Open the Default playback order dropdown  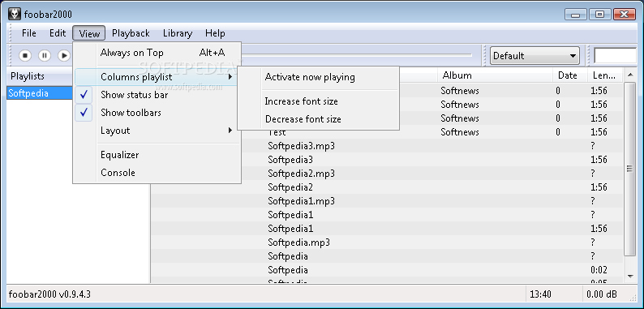pyautogui.click(x=535, y=55)
